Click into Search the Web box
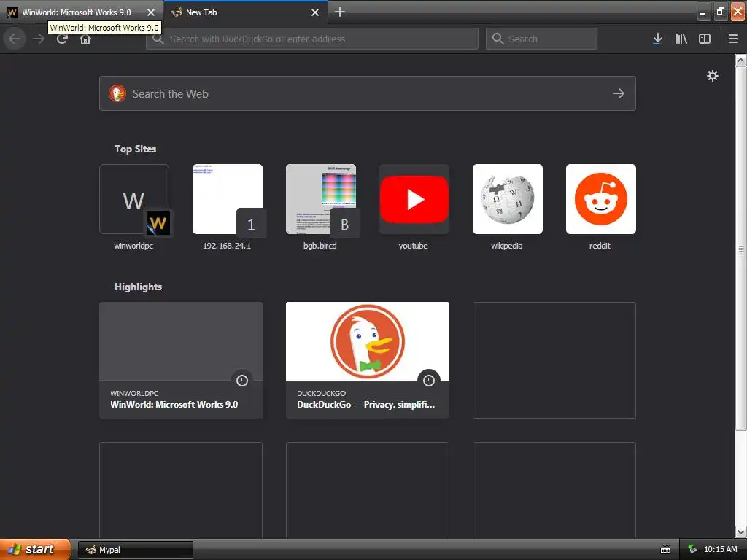This screenshot has width=747, height=560. click(368, 93)
